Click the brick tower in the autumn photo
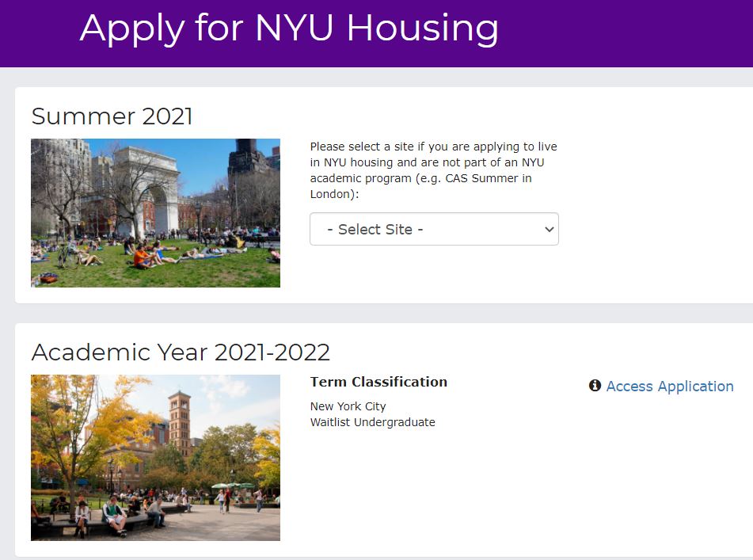 [x=179, y=423]
